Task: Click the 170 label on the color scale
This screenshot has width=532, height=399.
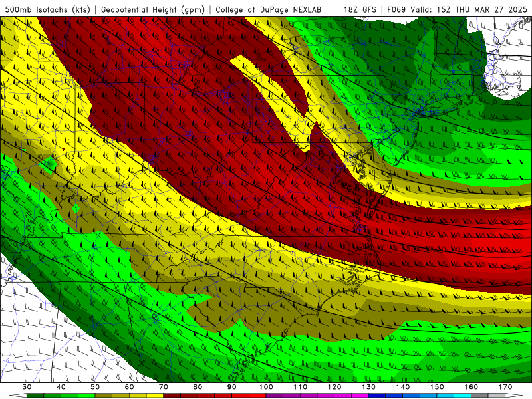Action: (505, 387)
